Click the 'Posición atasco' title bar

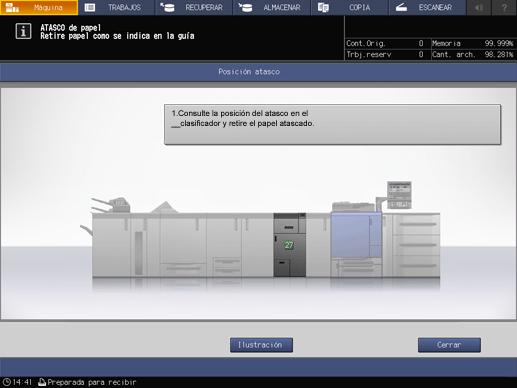(x=258, y=72)
